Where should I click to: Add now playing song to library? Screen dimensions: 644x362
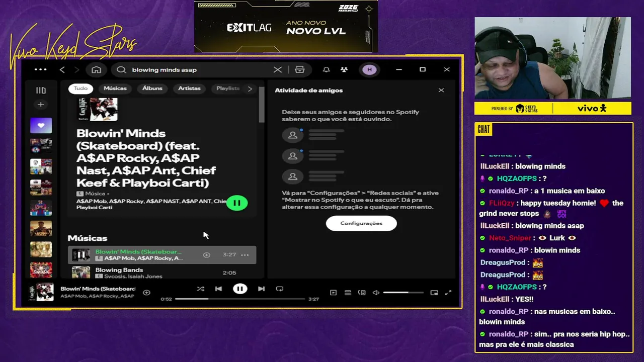[146, 293]
